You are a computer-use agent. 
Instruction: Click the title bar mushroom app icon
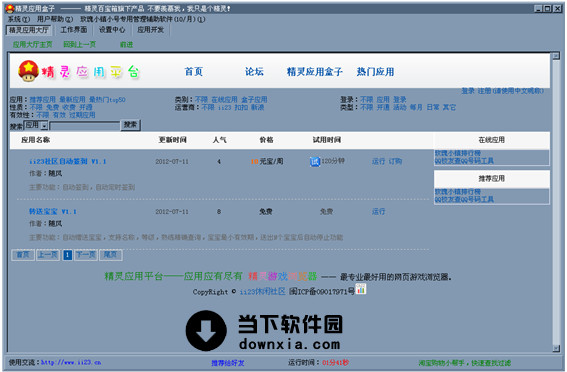10,8
